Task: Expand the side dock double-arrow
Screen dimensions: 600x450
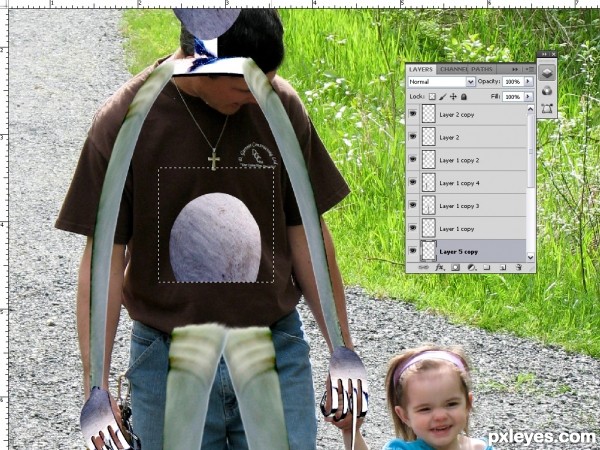Action: tap(544, 54)
